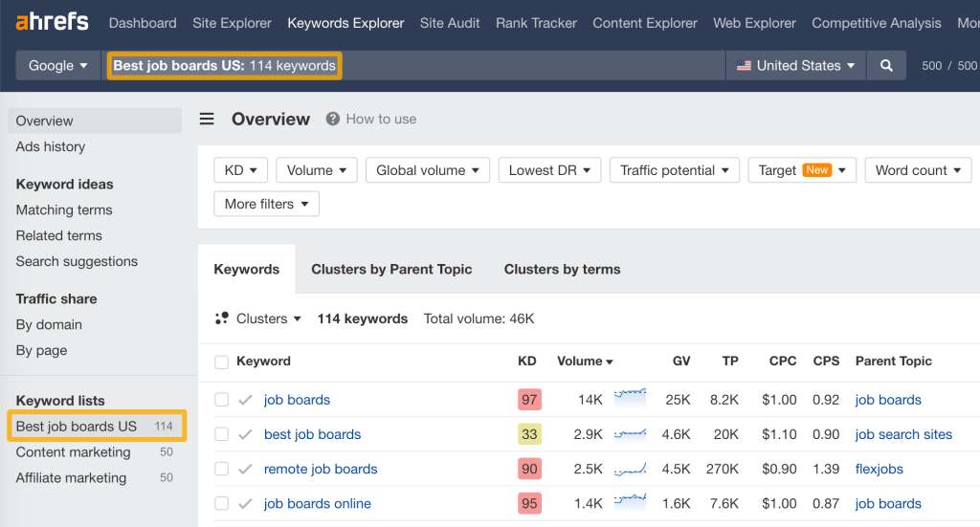Click the search magnifier icon
This screenshot has width=980, height=527.
[886, 66]
